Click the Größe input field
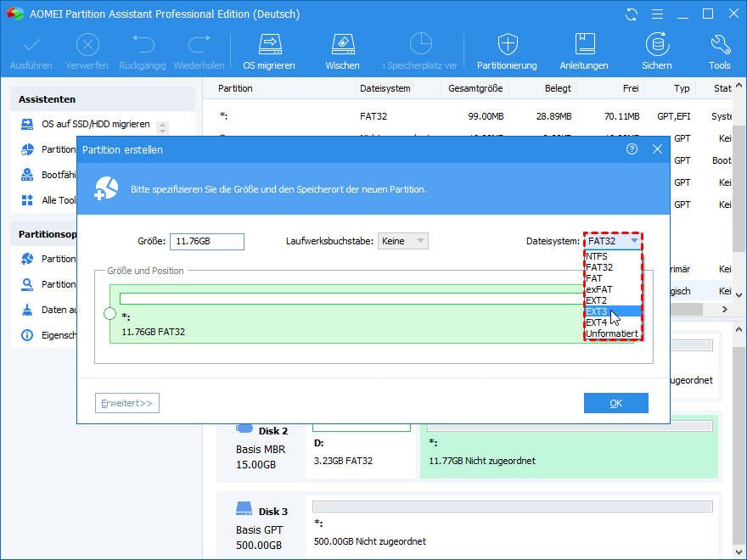The width and height of the screenshot is (747, 560). tap(207, 242)
